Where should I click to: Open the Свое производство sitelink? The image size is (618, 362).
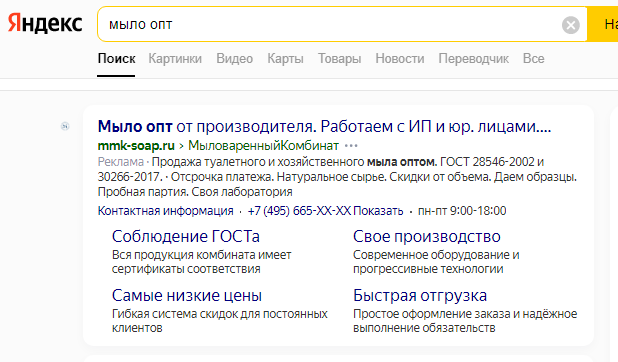click(x=426, y=237)
